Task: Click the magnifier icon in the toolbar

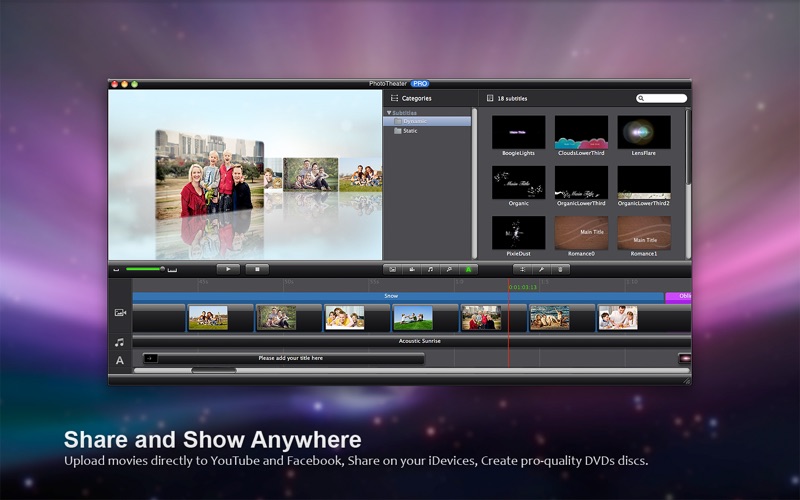Action: coord(449,269)
